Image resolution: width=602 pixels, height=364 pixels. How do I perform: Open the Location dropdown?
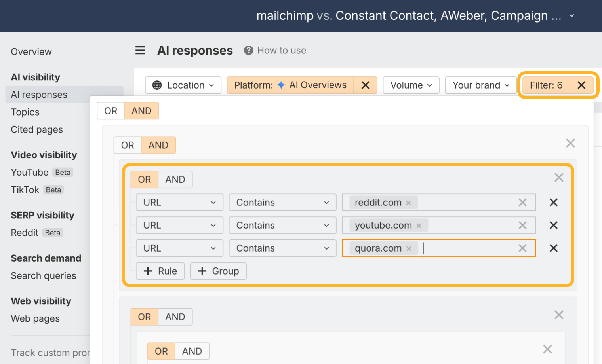(183, 85)
